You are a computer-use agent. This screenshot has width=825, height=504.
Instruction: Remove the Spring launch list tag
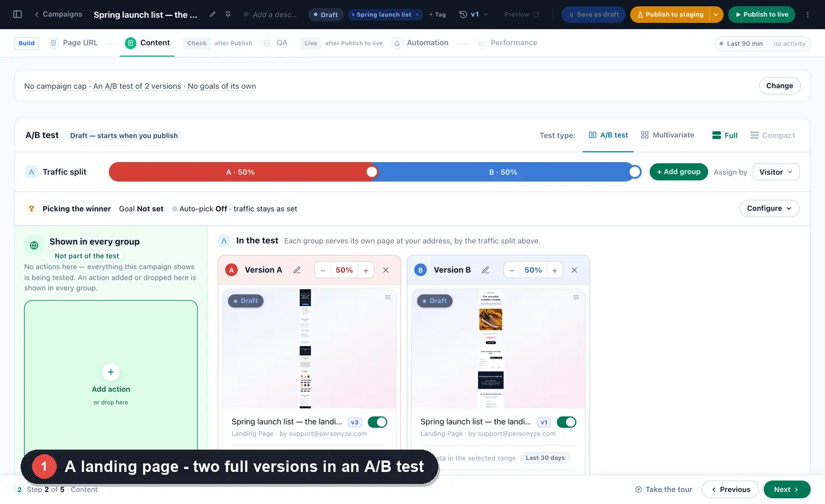click(417, 15)
